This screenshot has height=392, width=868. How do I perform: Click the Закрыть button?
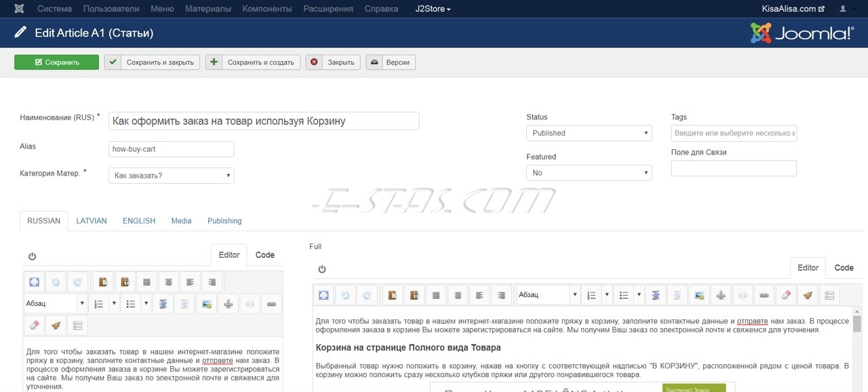[333, 62]
